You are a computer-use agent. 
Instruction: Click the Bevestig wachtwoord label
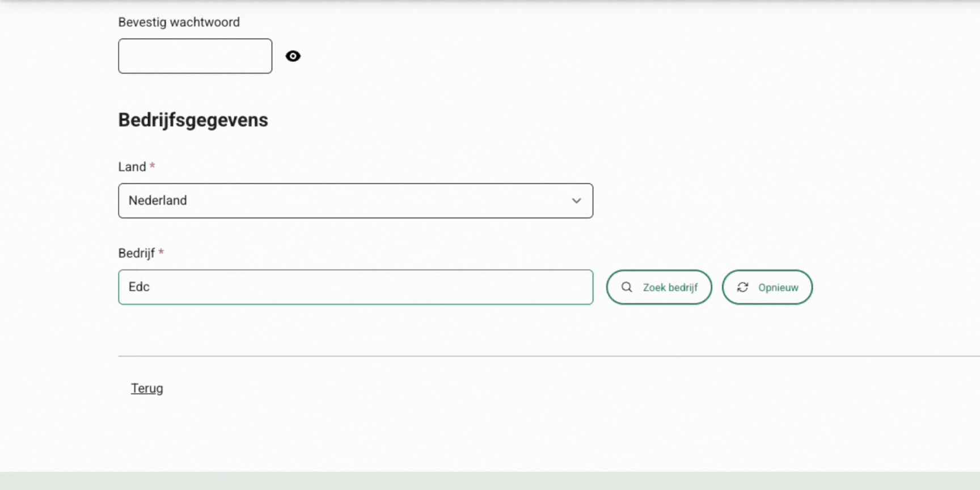coord(179,22)
